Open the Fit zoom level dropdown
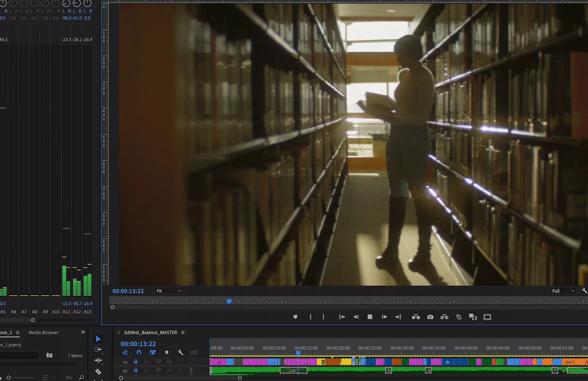Screen dimensions: 588x381 click(168, 291)
